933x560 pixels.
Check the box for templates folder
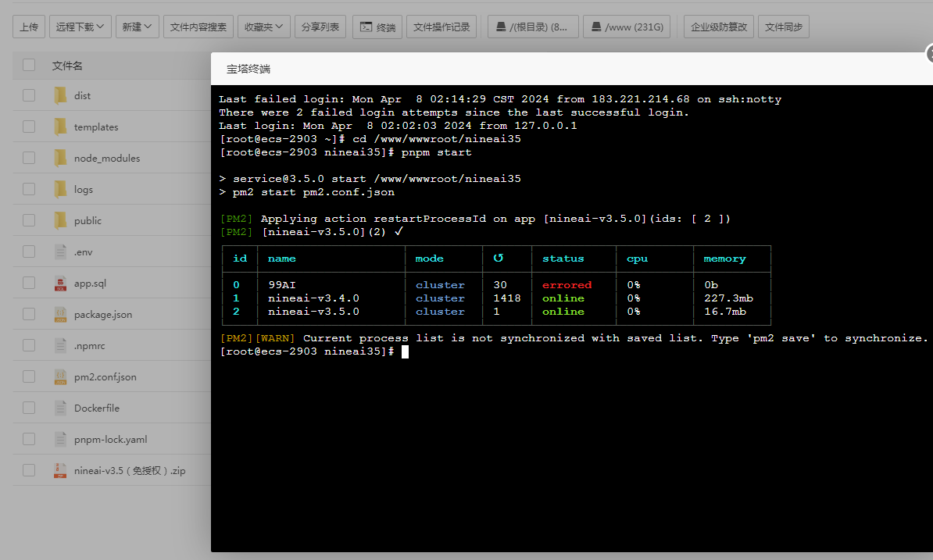29,127
